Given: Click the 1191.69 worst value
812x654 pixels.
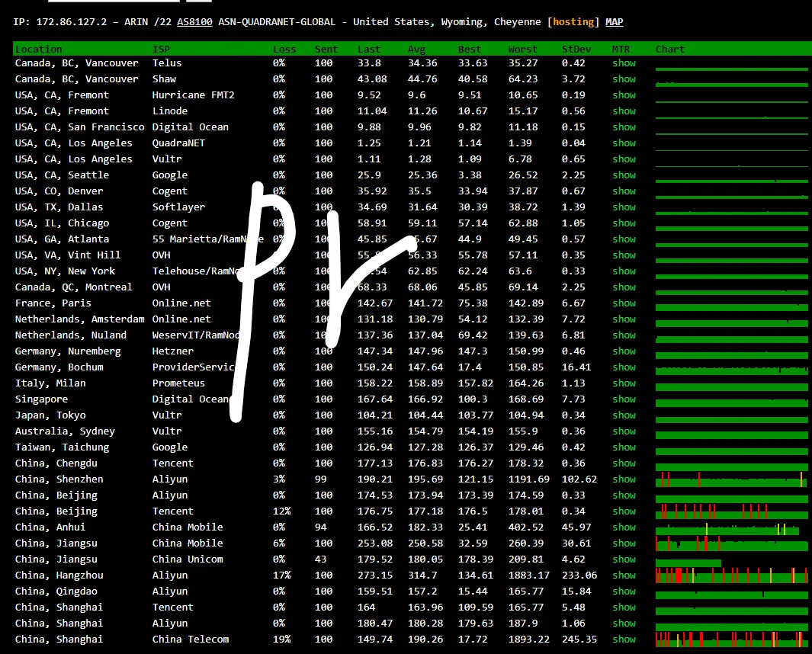Looking at the screenshot, I should [528, 479].
